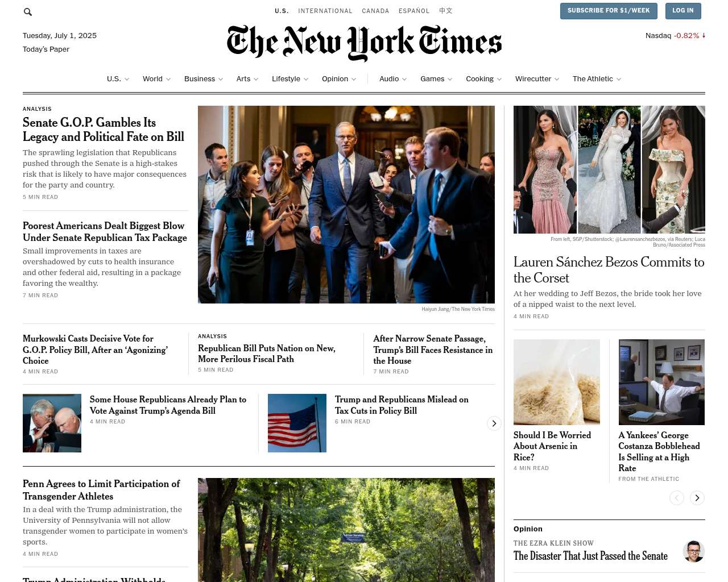
Task: Open Today's Paper link
Action: [46, 49]
